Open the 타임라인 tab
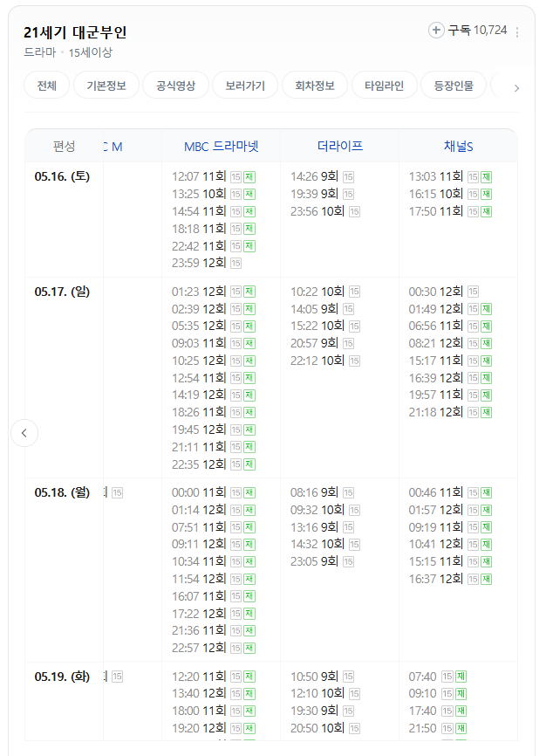The width and height of the screenshot is (546, 756). pyautogui.click(x=384, y=86)
